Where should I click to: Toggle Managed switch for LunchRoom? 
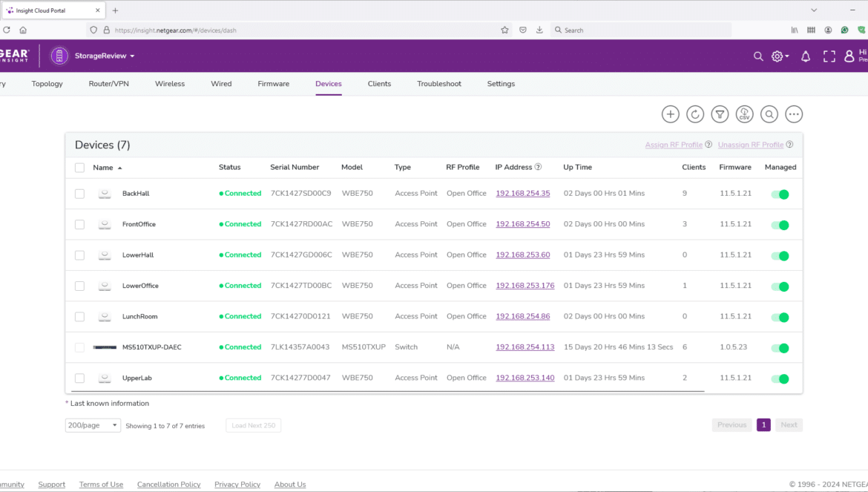click(x=780, y=317)
